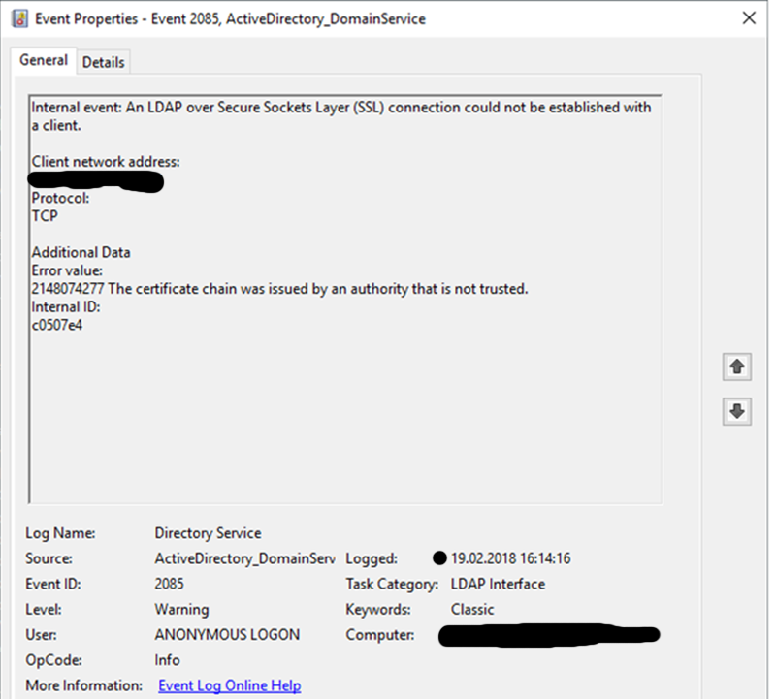Open the Event Log Online Help link
This screenshot has width=776, height=700.
click(x=230, y=685)
